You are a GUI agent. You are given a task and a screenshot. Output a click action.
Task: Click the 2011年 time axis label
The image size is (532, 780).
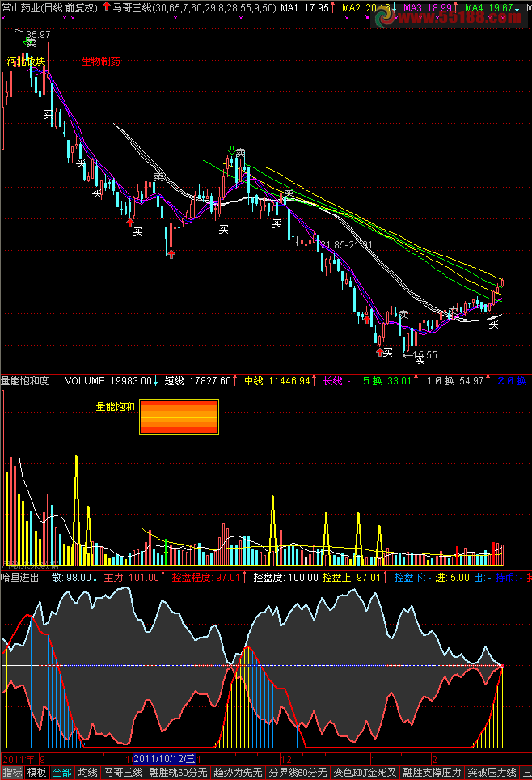pos(19,759)
